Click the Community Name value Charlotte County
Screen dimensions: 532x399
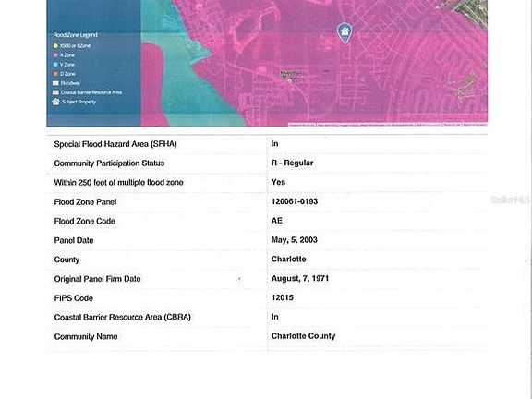303,336
